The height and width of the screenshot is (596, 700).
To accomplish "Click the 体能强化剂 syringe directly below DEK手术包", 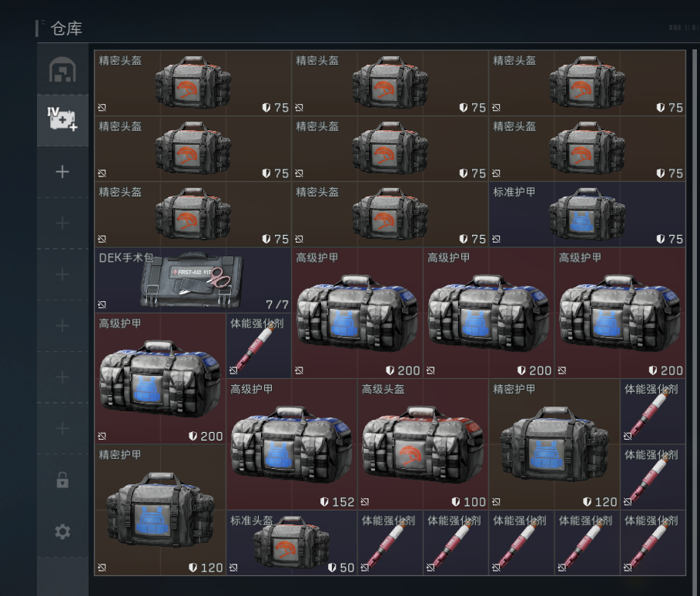I will [x=259, y=346].
